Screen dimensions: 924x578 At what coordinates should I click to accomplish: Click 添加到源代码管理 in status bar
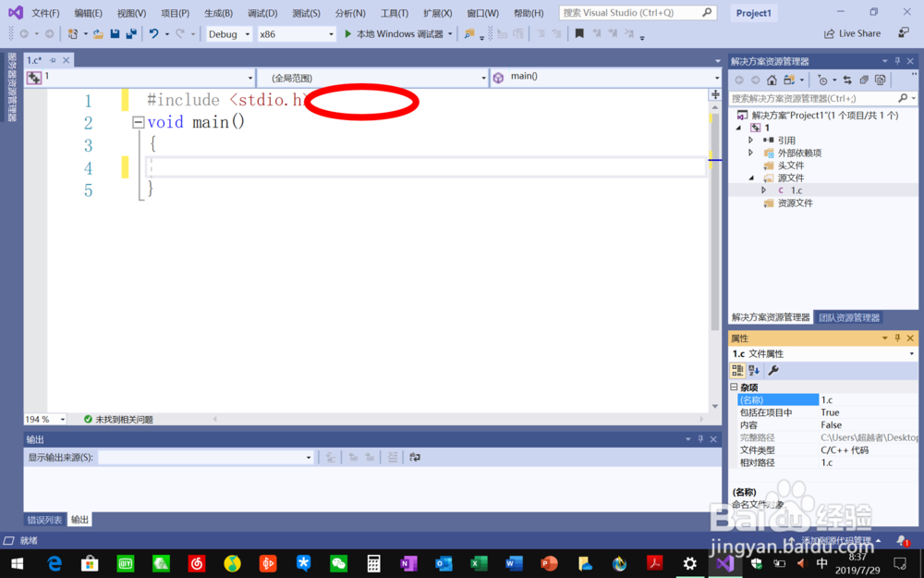coord(835,540)
